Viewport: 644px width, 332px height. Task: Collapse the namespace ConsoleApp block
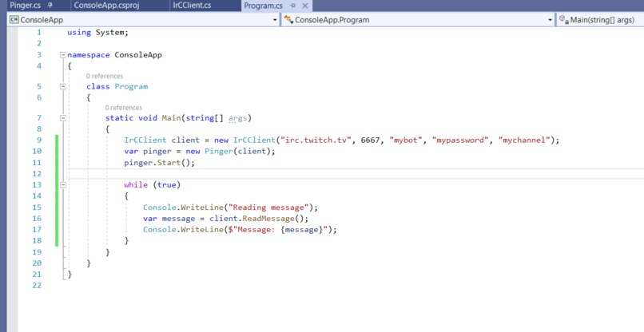[x=63, y=55]
